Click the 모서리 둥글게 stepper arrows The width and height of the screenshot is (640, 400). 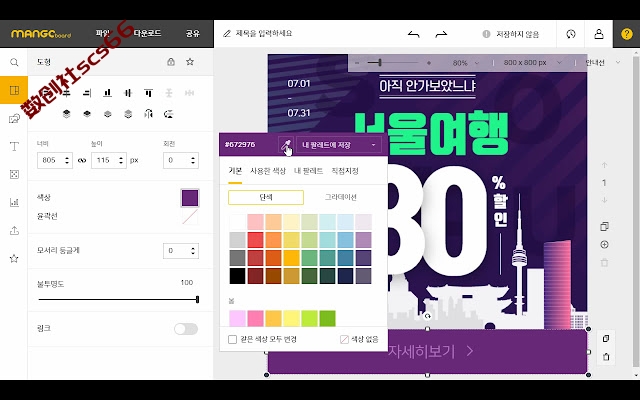coord(193,251)
